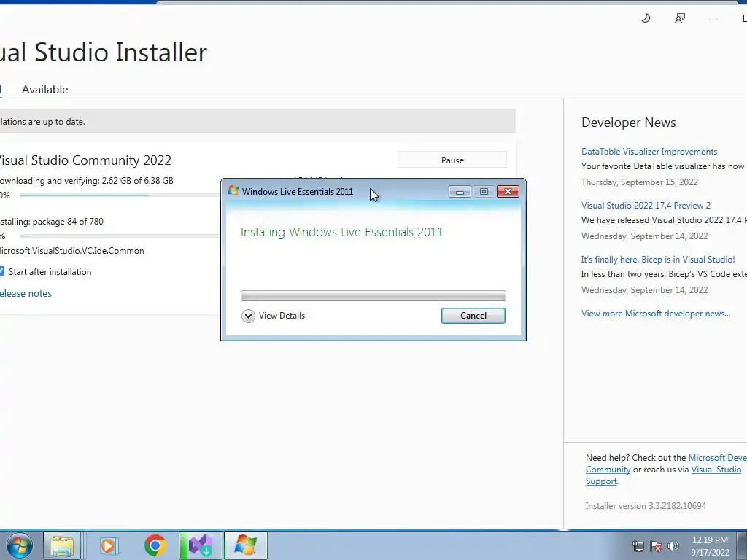
Task: Switch to Windows Live Essentials taskbar icon
Action: point(245,545)
